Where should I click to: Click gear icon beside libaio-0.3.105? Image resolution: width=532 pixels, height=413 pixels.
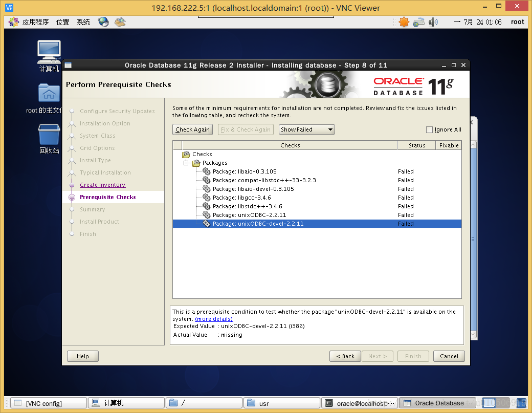(x=207, y=171)
